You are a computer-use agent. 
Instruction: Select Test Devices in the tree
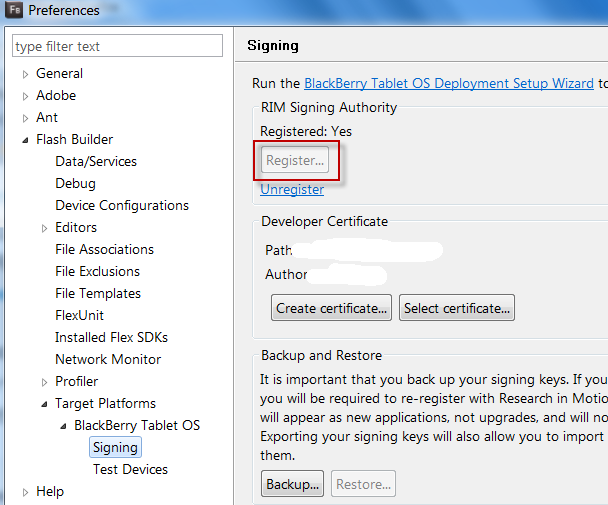pyautogui.click(x=130, y=469)
